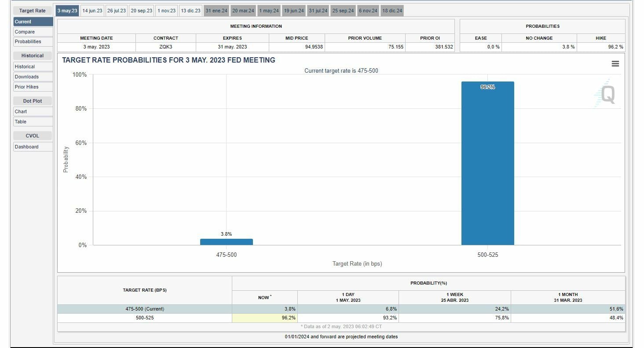This screenshot has height=348, width=644.
Task: Select the highlighted 96,2% NOW table cell
Action: click(x=264, y=318)
